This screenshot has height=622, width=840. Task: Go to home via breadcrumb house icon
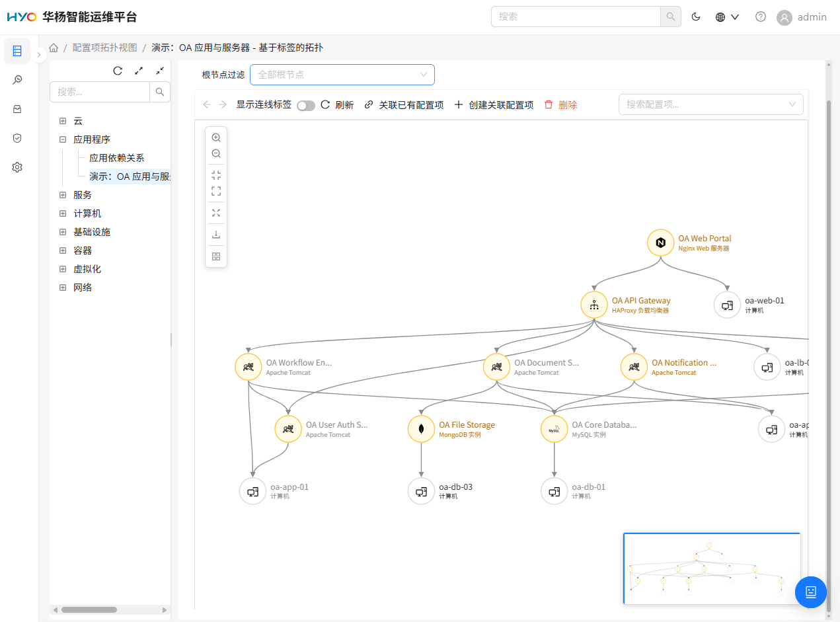pos(54,48)
